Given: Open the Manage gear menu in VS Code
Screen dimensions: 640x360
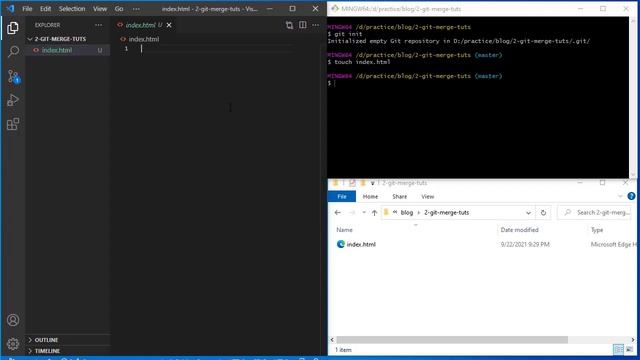Looking at the screenshot, I should pos(13,344).
